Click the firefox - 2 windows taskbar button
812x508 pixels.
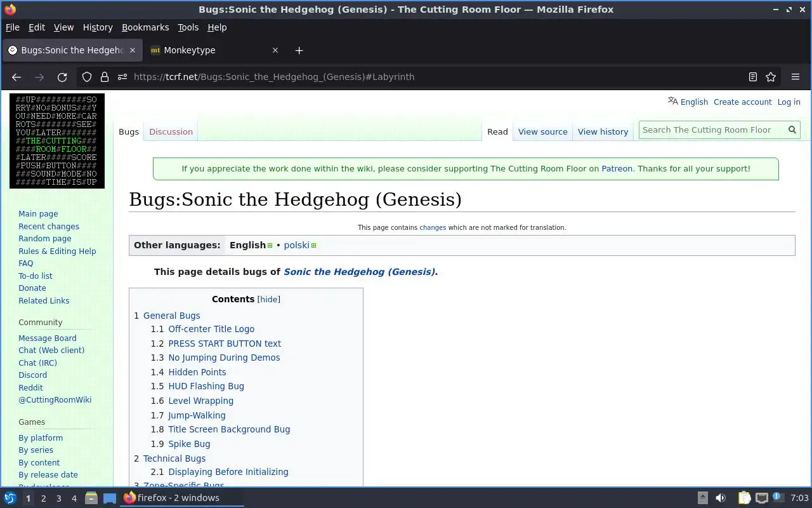pyautogui.click(x=183, y=498)
